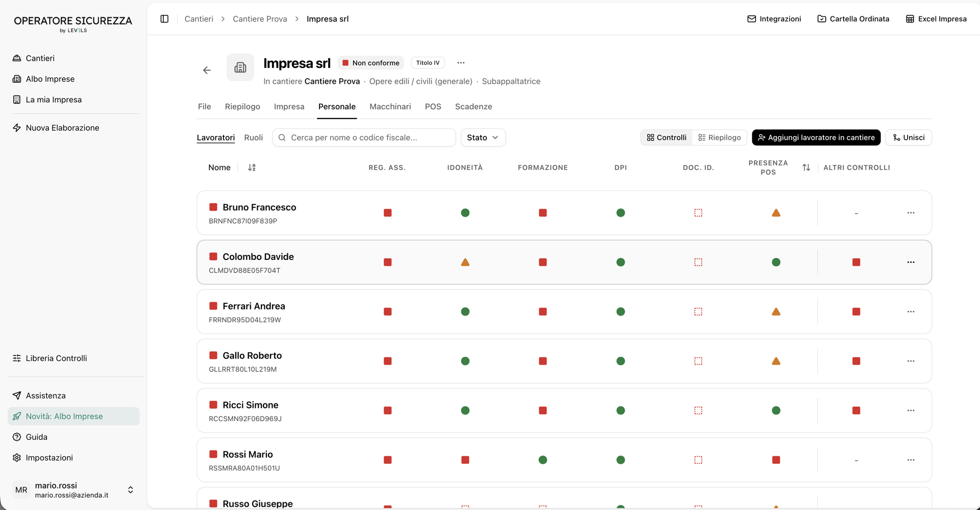Sort by name using sort icon
This screenshot has height=510, width=980.
click(252, 167)
